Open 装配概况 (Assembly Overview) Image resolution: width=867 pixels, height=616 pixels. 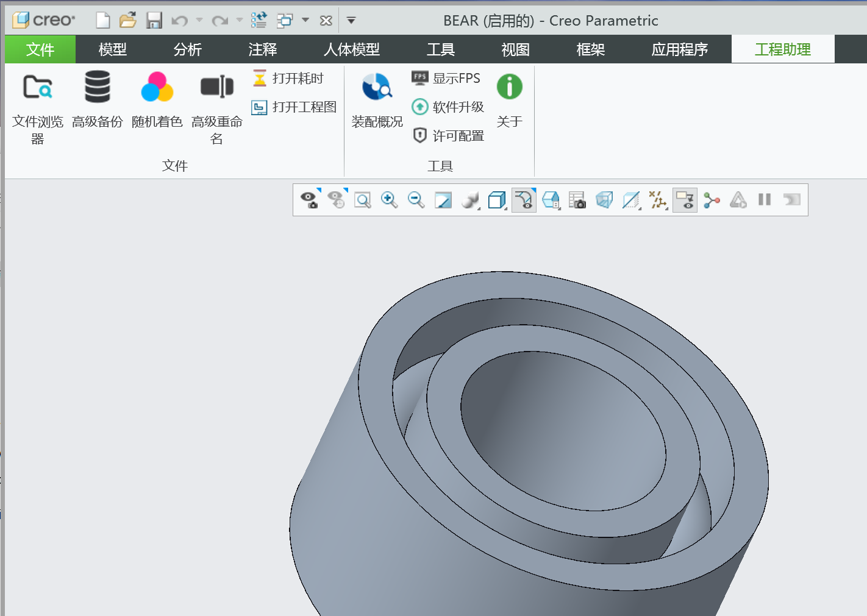coord(376,97)
